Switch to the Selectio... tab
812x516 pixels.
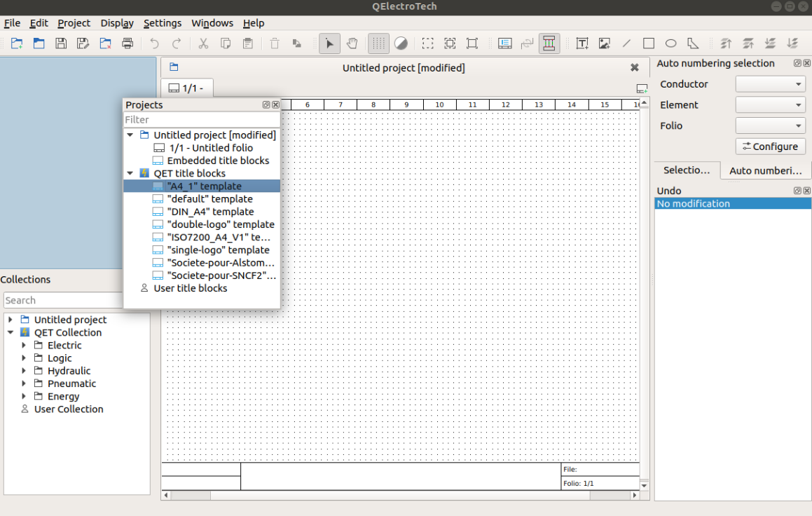coord(687,170)
